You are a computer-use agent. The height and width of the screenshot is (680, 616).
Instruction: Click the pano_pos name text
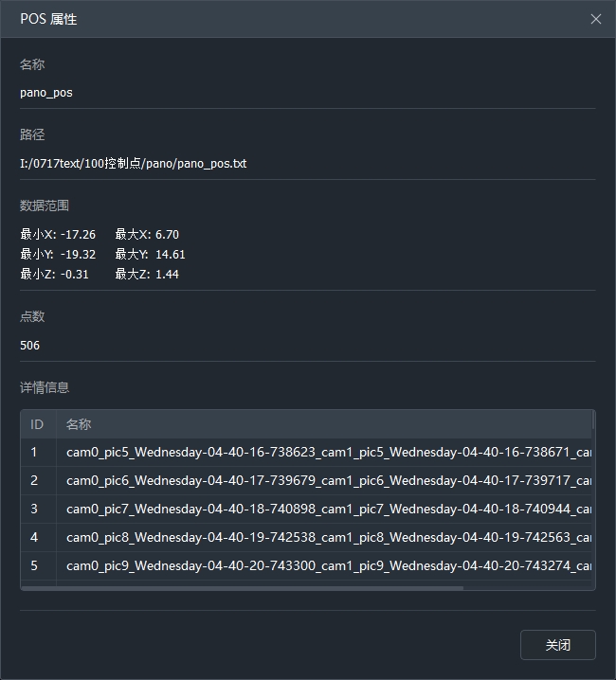(46, 93)
